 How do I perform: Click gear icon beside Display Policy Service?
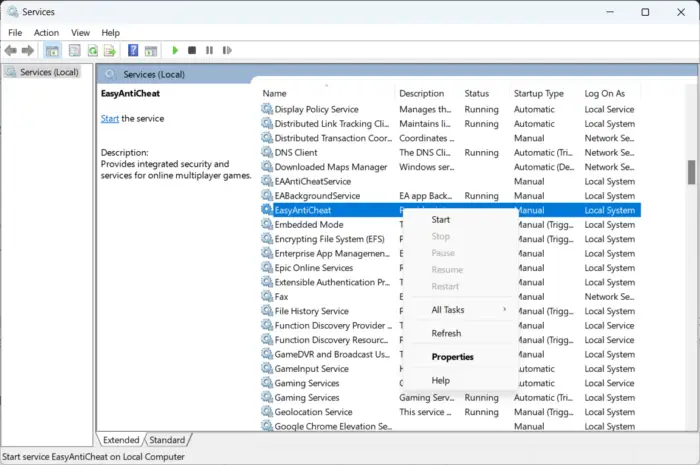pos(267,109)
